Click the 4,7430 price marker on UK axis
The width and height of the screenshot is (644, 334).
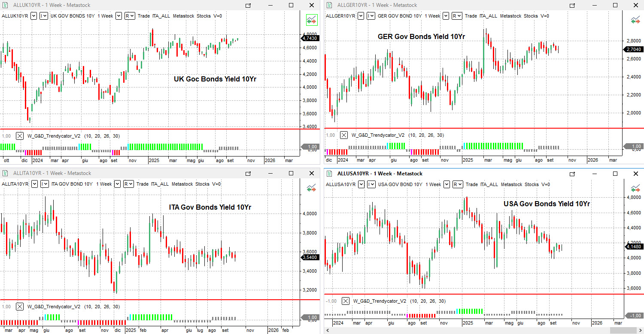click(x=310, y=38)
